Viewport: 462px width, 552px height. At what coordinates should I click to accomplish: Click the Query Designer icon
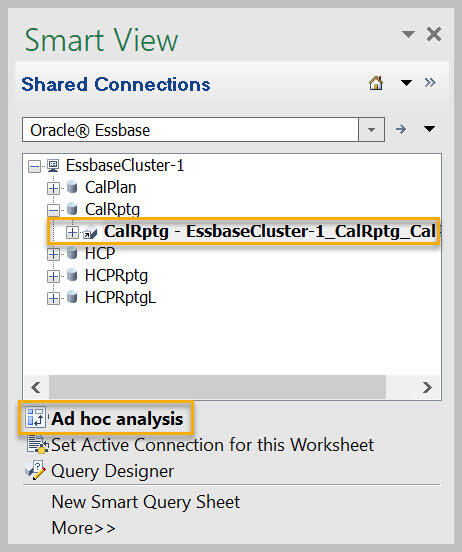(x=35, y=470)
